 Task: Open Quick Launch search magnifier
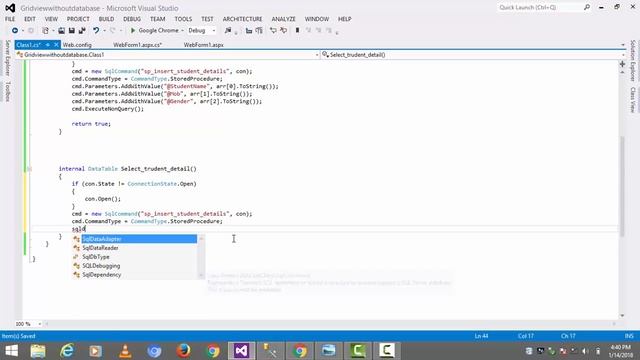[x=587, y=7]
